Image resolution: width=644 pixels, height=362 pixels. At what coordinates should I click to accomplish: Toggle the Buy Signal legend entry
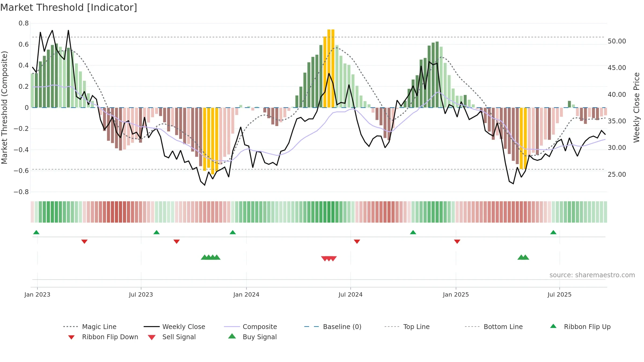[252, 337]
